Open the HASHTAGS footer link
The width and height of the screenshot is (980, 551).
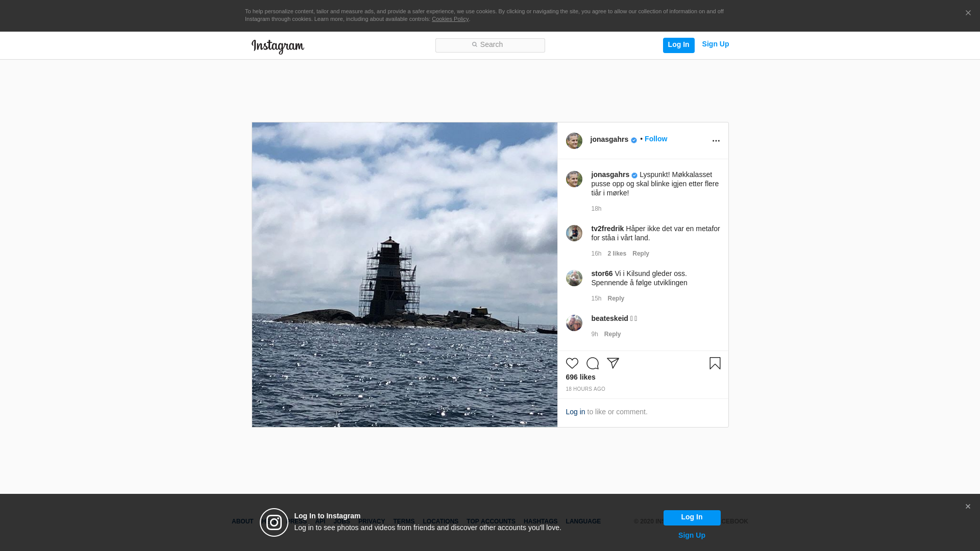[x=541, y=522]
